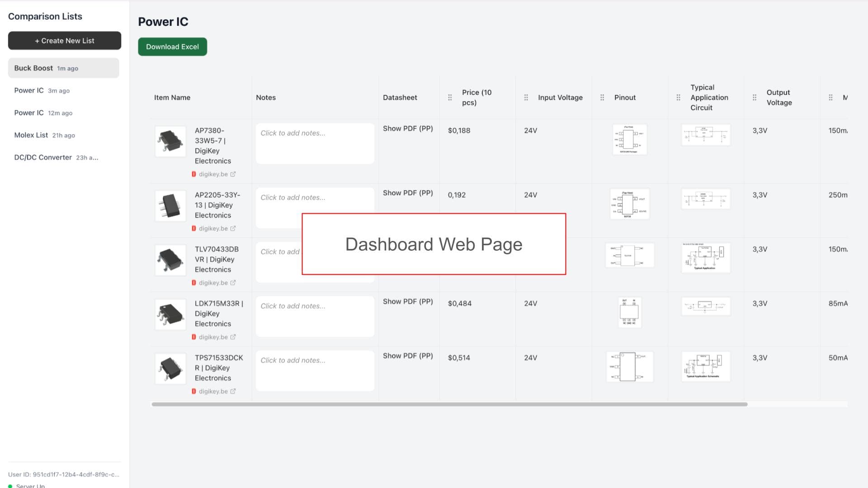This screenshot has width=868, height=488.
Task: Click drag handle of Typical Application Circuit
Action: (x=678, y=98)
